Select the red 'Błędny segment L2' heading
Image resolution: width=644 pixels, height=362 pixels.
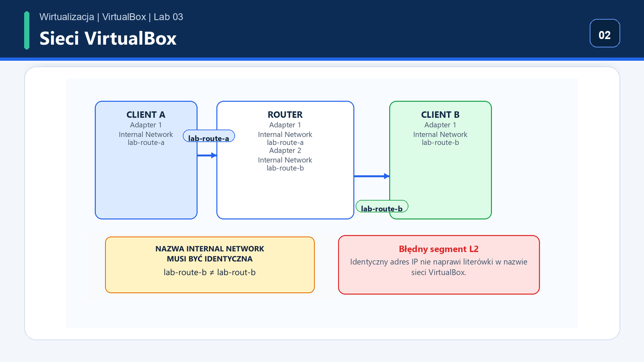pyautogui.click(x=439, y=249)
